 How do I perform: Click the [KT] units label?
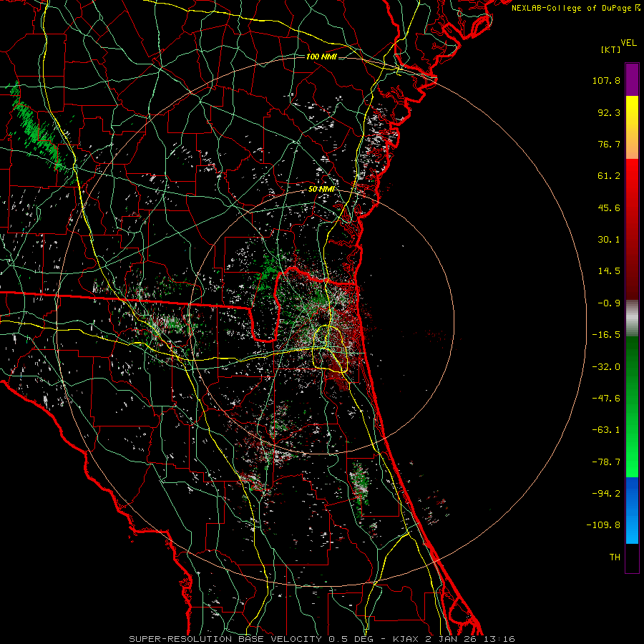[x=611, y=49]
